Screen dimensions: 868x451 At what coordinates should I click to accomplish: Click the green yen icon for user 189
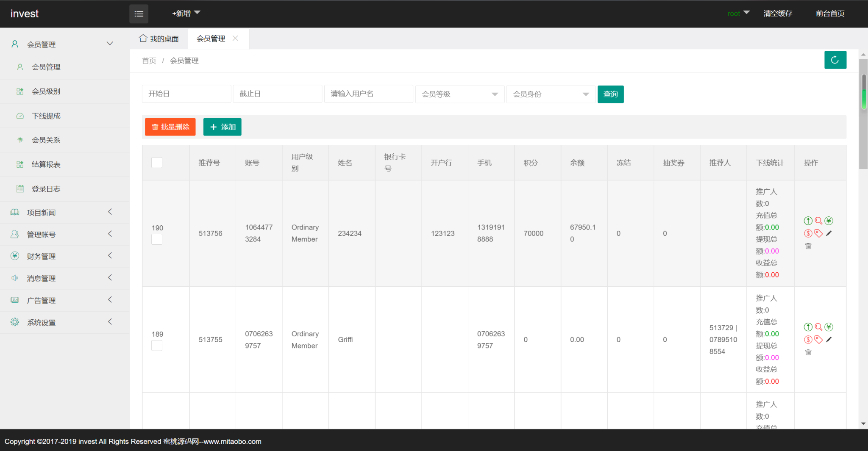(829, 327)
